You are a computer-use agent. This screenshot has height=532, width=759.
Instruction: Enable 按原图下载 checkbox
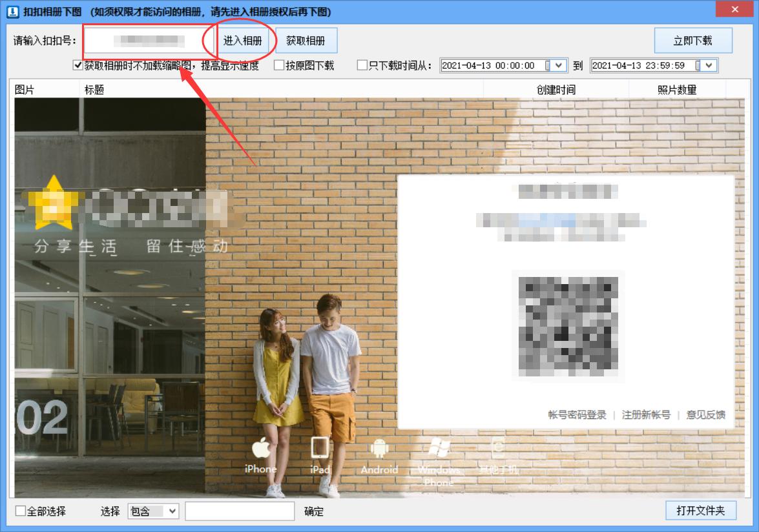point(277,65)
